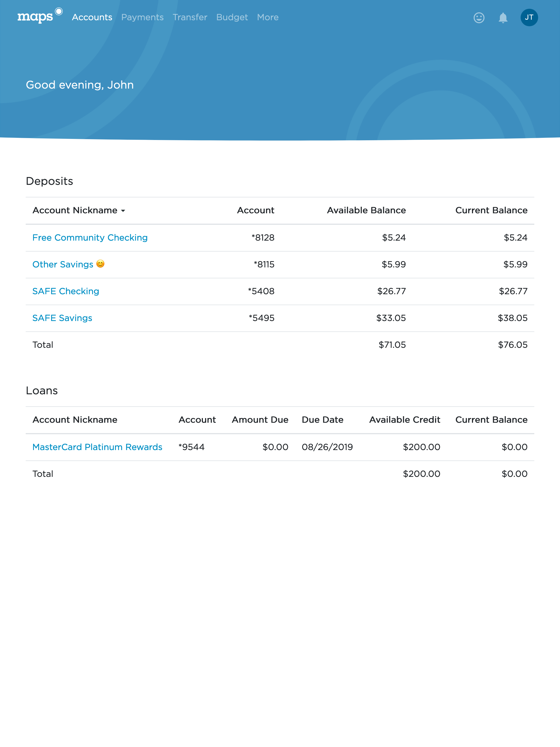Sort Deposits by Account Nickname header

tap(75, 210)
